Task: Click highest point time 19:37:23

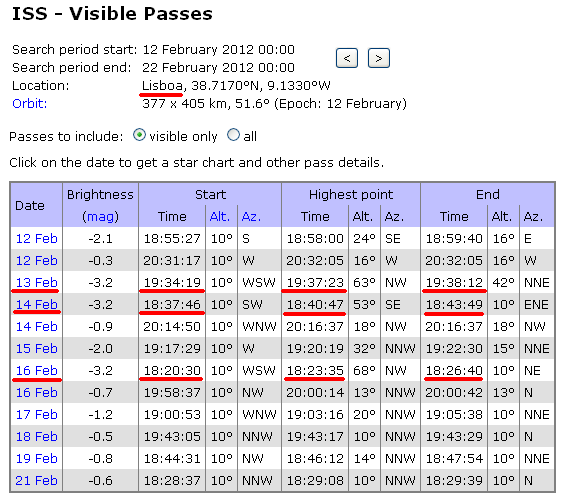Action: tap(315, 283)
